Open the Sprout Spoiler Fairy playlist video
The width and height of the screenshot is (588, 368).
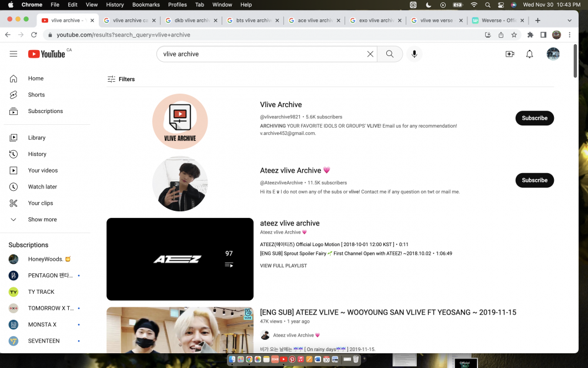(x=356, y=253)
